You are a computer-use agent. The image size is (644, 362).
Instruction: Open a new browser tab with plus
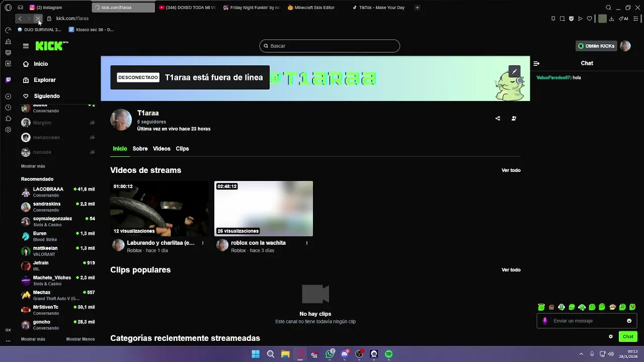click(417, 8)
